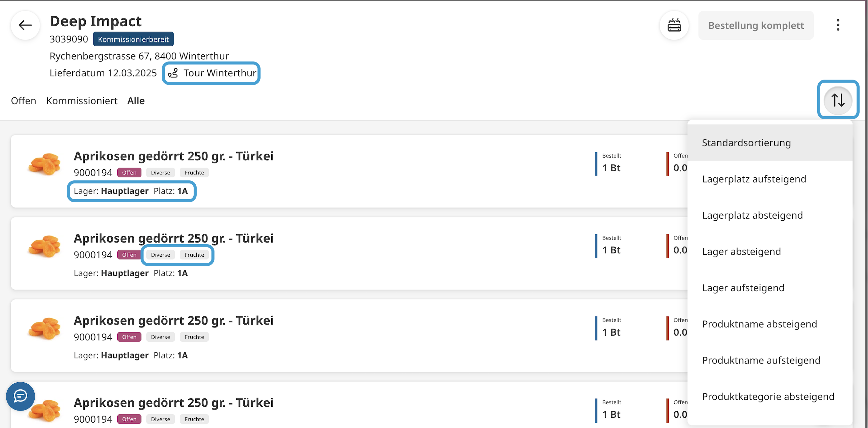The image size is (868, 428).
Task: Click the Tour Winterthur route icon
Action: pyautogui.click(x=173, y=73)
